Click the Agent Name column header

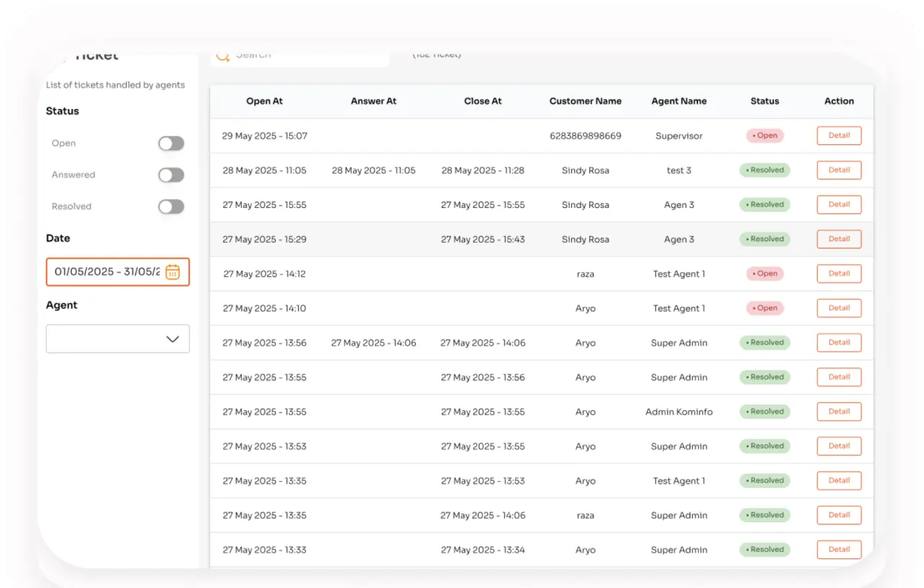(x=679, y=101)
